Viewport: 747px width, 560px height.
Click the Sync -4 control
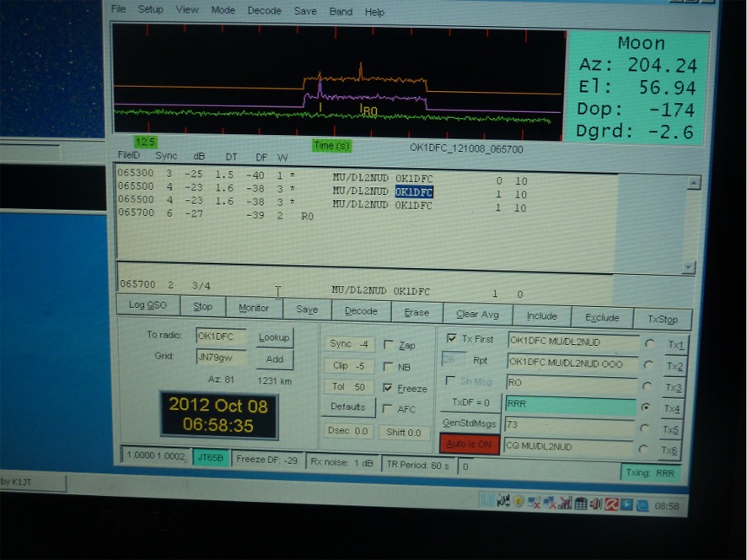pos(349,343)
